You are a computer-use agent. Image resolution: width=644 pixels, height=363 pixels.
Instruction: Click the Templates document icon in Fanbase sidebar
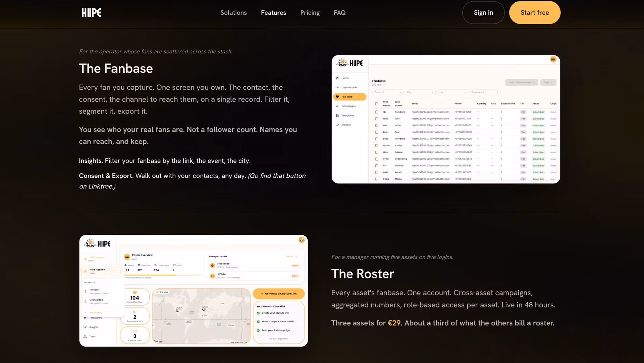coord(337,116)
